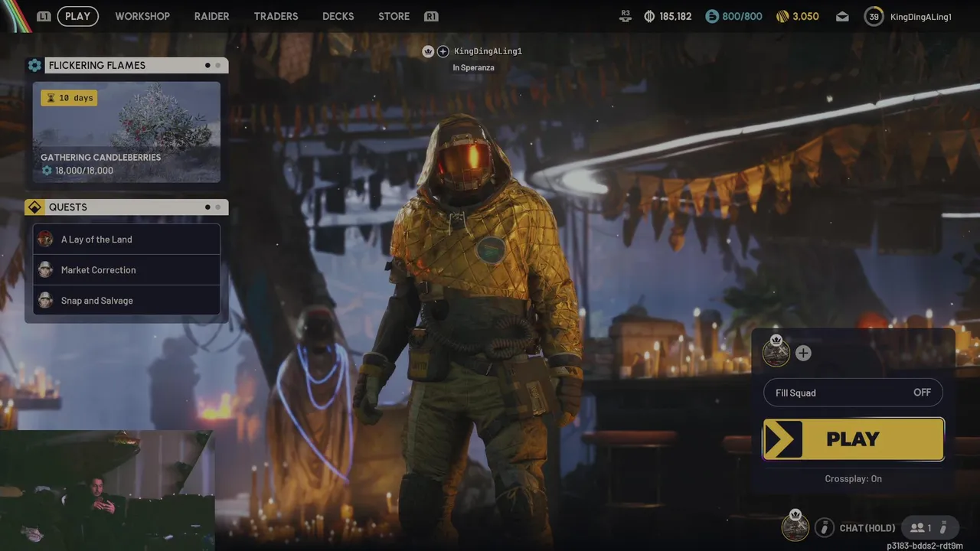980x551 pixels.
Task: Switch to the WORKSHOP tab
Action: 142,16
